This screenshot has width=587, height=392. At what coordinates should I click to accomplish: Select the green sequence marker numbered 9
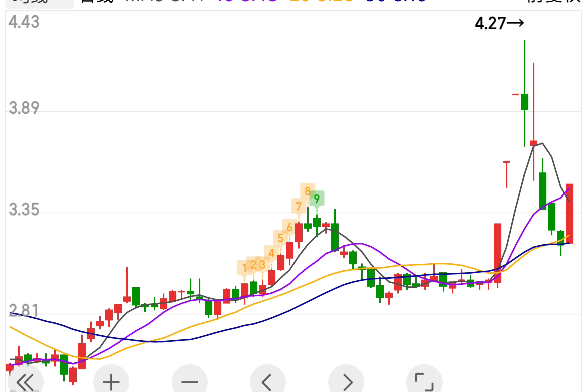point(317,199)
